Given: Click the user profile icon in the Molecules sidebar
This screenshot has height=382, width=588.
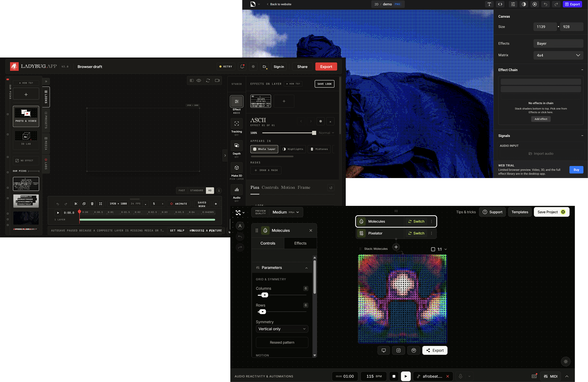Looking at the screenshot, I should tap(240, 226).
